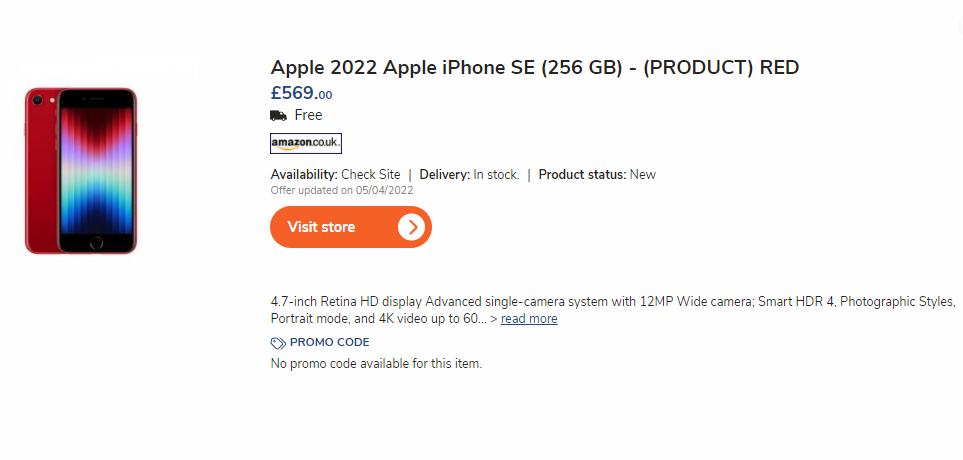
Task: Click the delivery truck icon
Action: (x=278, y=115)
